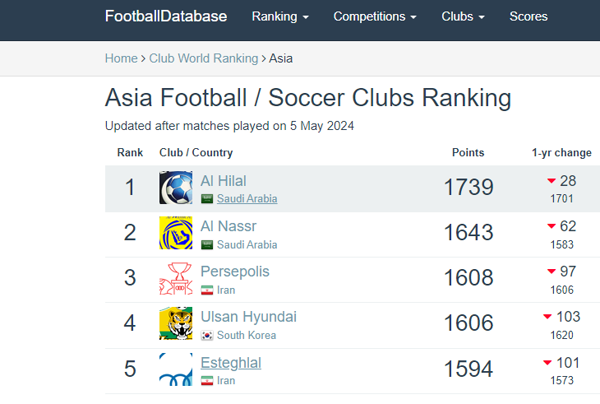Screen dimensions: 600x404
Task: Navigate to Club World Ranking breadcrumb
Action: 203,59
